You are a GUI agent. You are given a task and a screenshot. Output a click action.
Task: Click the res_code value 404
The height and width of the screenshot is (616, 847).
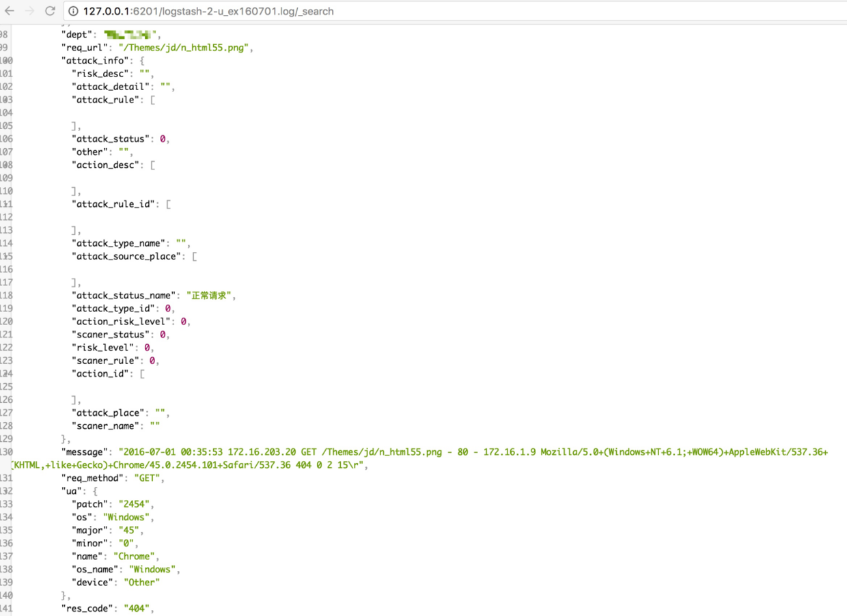pos(133,608)
